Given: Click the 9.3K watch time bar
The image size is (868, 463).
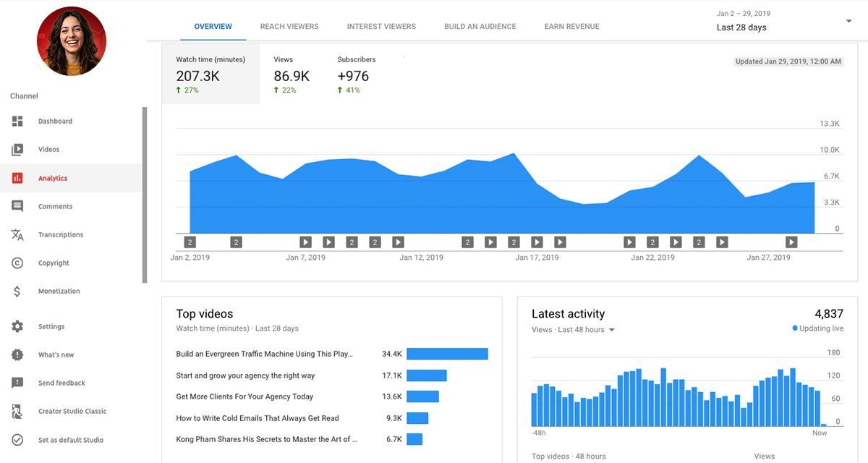Looking at the screenshot, I should click(x=417, y=418).
